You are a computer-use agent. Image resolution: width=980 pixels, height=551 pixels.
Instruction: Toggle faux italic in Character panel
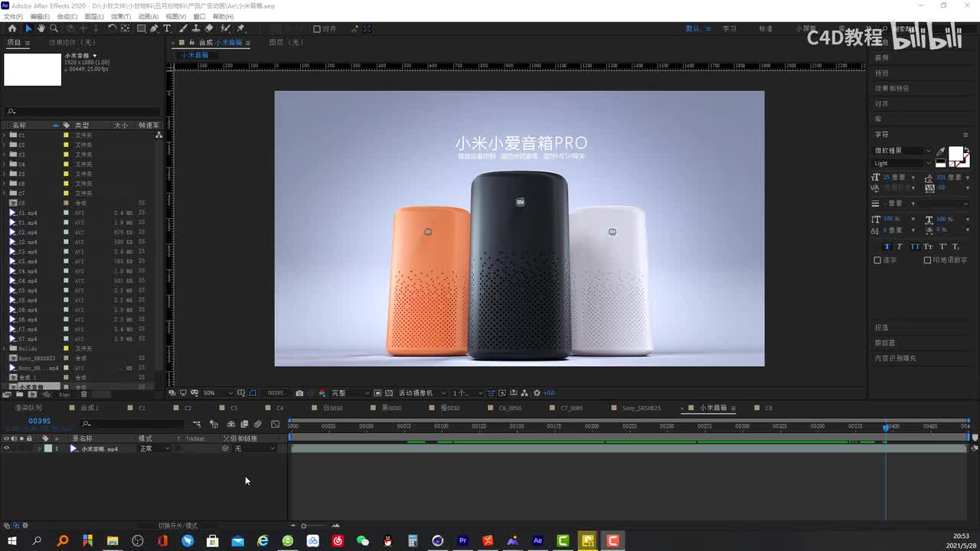point(900,246)
